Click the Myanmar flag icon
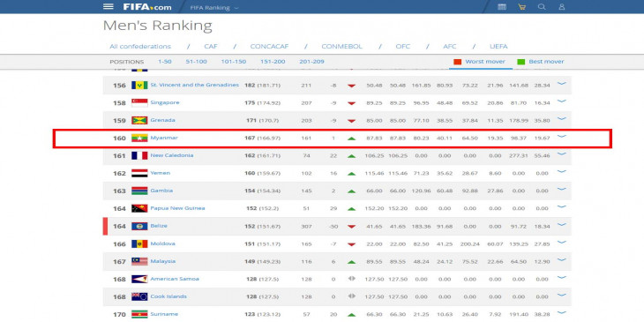The width and height of the screenshot is (644, 322). [139, 138]
